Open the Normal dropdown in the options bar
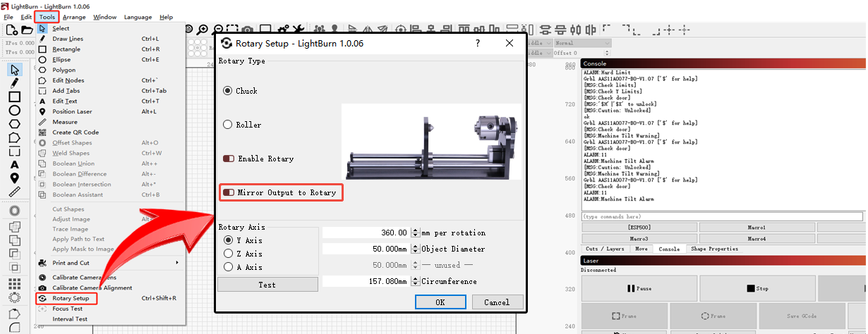868x334 pixels. point(582,43)
